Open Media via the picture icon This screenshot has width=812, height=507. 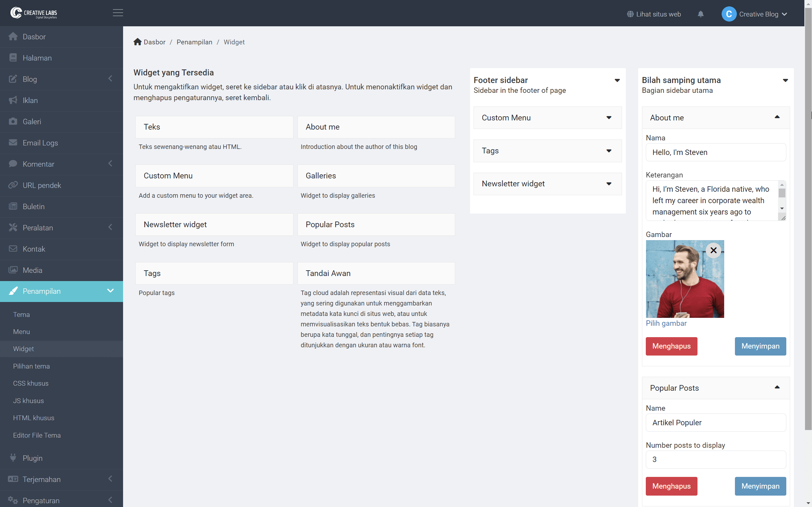13,270
